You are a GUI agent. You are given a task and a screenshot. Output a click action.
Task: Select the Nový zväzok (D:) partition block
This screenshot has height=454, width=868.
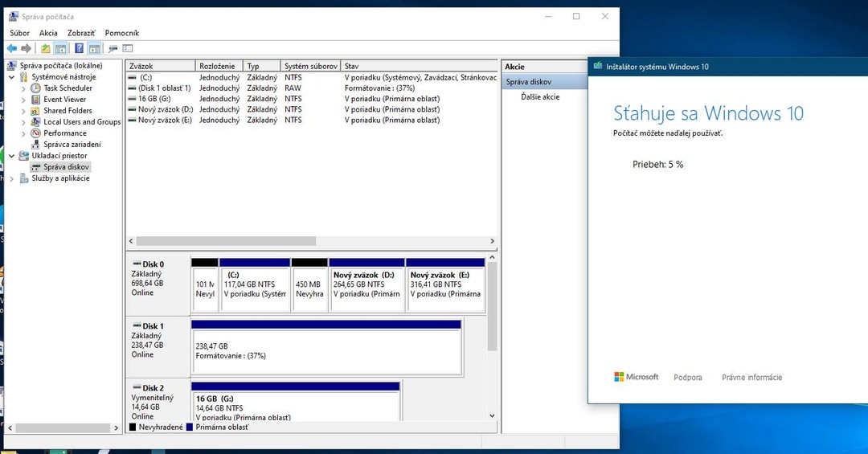pyautogui.click(x=366, y=285)
